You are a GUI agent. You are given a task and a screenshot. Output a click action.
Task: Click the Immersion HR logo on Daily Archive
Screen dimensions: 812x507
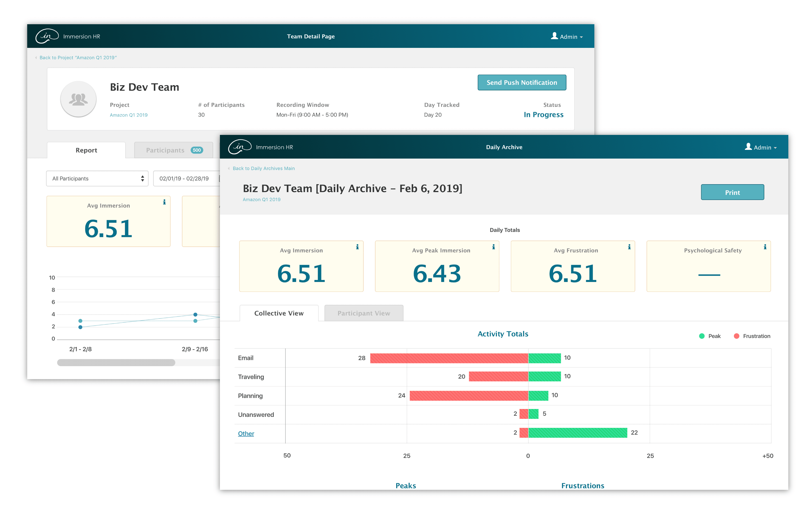pos(240,147)
